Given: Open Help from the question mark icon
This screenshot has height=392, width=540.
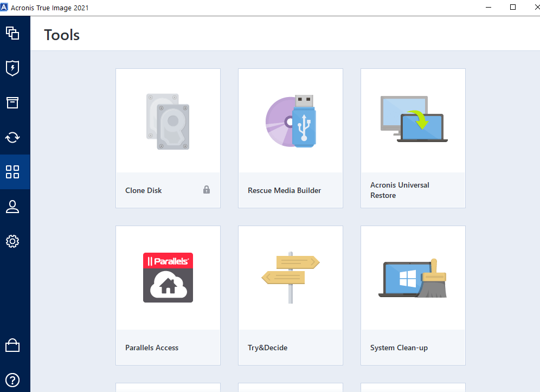Looking at the screenshot, I should tap(12, 380).
